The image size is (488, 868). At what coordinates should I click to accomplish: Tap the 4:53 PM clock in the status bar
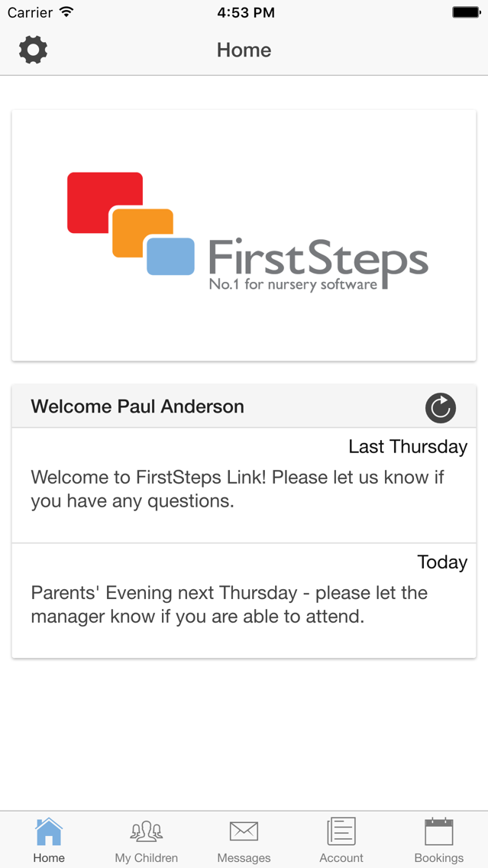(246, 12)
